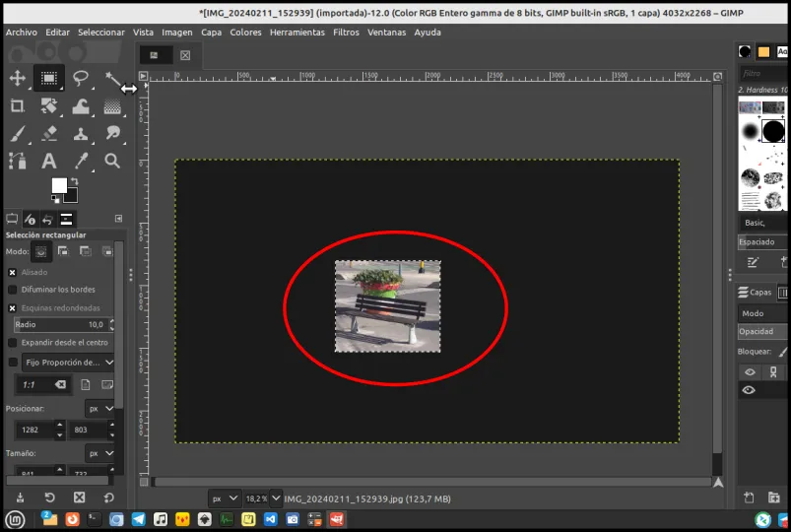
Task: Activate the Eraser tool
Action: tap(49, 133)
